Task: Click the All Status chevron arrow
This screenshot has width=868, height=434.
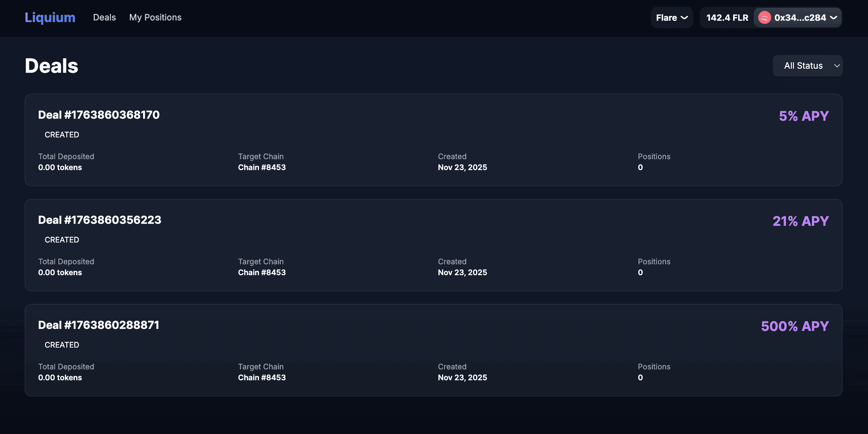Action: 837,66
